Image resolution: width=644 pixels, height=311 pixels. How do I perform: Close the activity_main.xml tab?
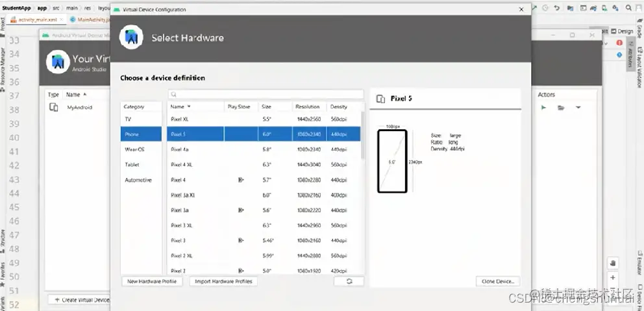click(x=62, y=19)
